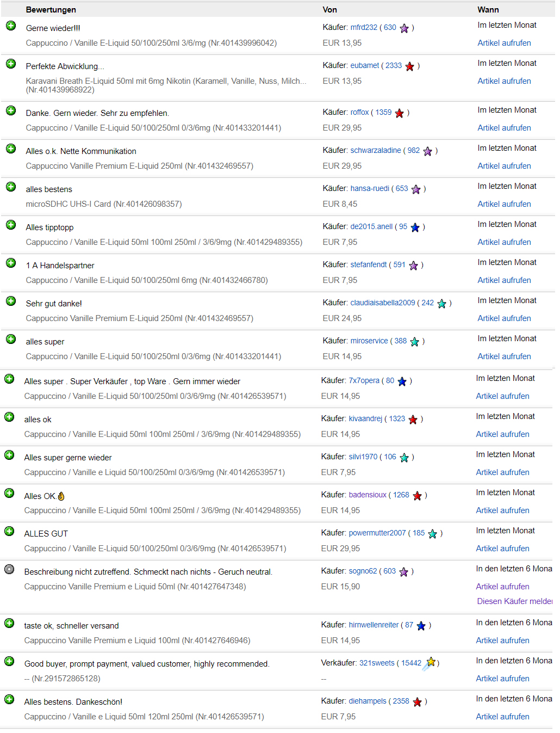Click green positive icon beside 'Gerne wieder!!!'
Image resolution: width=560 pixels, height=733 pixels.
pos(11,26)
